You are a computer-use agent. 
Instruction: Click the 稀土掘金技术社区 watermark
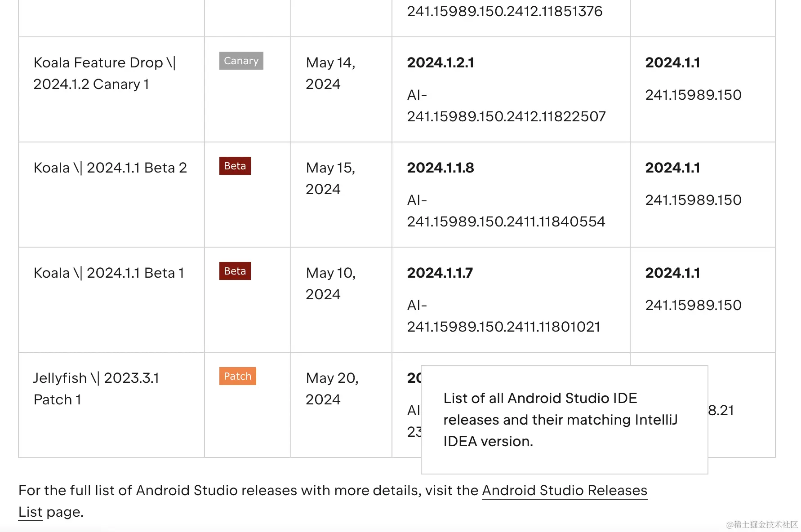click(x=762, y=524)
